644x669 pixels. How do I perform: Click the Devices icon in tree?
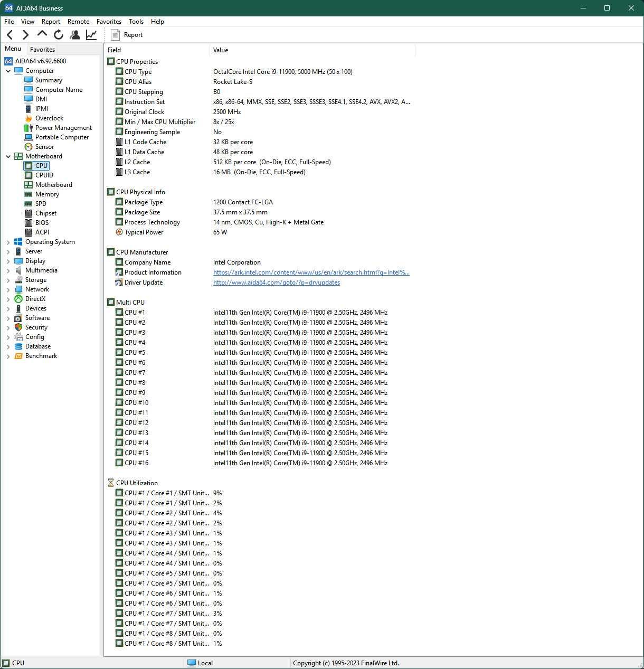coord(18,308)
